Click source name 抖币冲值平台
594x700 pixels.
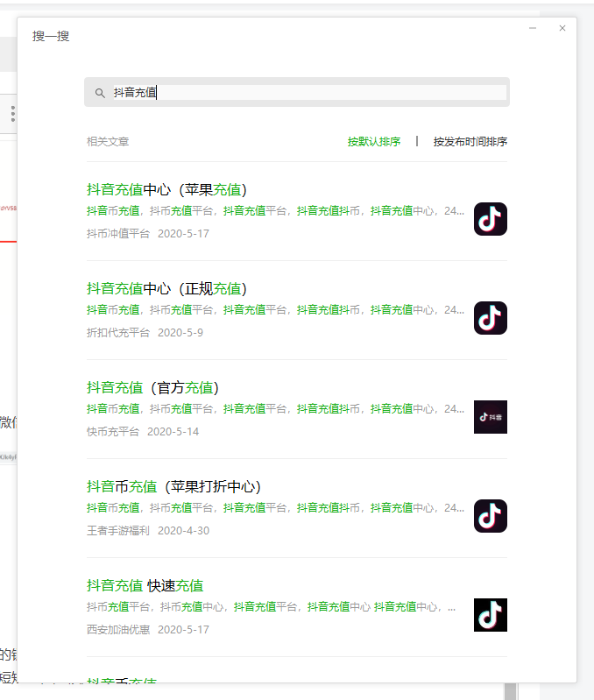(118, 234)
